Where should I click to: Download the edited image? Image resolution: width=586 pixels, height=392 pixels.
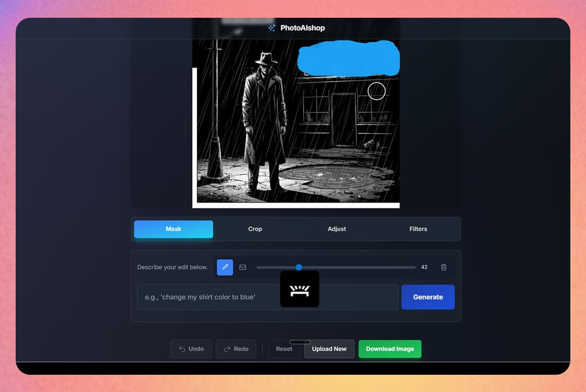pos(390,349)
